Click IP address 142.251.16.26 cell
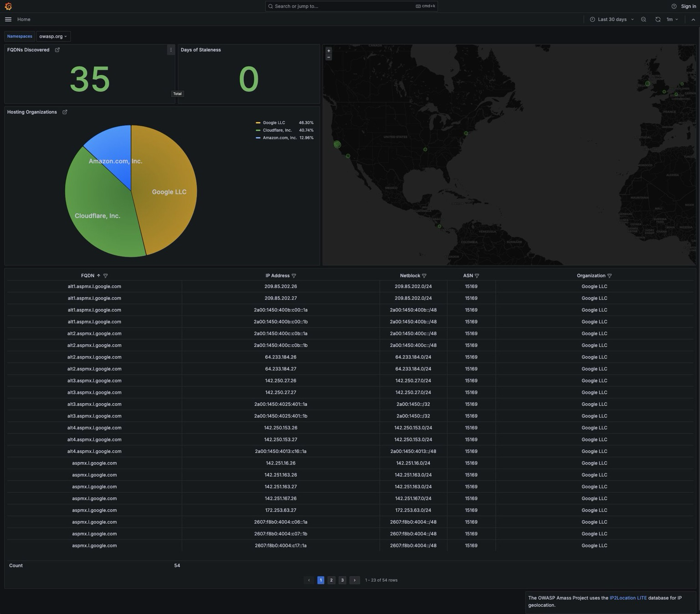 click(x=281, y=463)
